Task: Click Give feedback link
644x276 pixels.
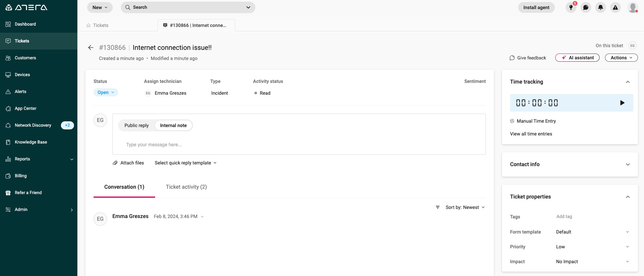Action: [x=528, y=58]
